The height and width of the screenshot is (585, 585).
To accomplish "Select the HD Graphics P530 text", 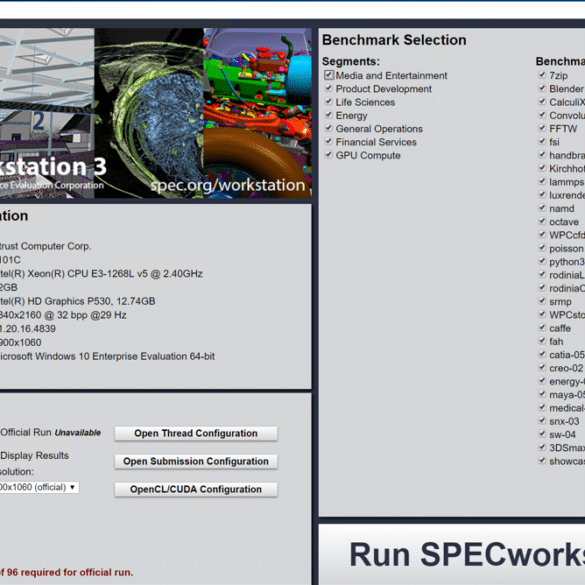I will [x=78, y=301].
